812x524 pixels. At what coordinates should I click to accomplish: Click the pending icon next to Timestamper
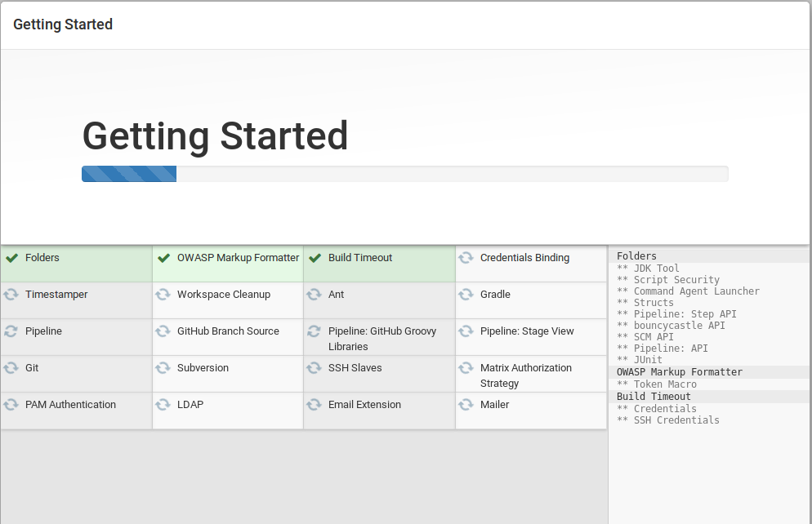click(11, 295)
